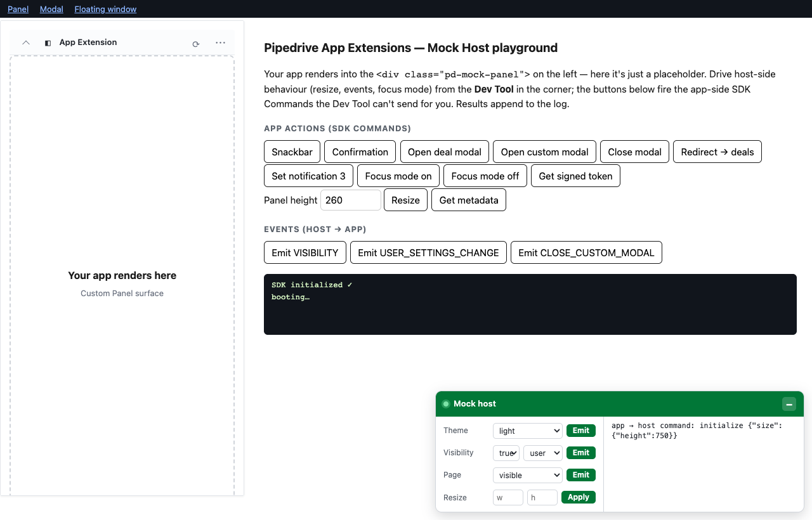Open the Theme dropdown set to light
The width and height of the screenshot is (812, 520).
coord(528,431)
